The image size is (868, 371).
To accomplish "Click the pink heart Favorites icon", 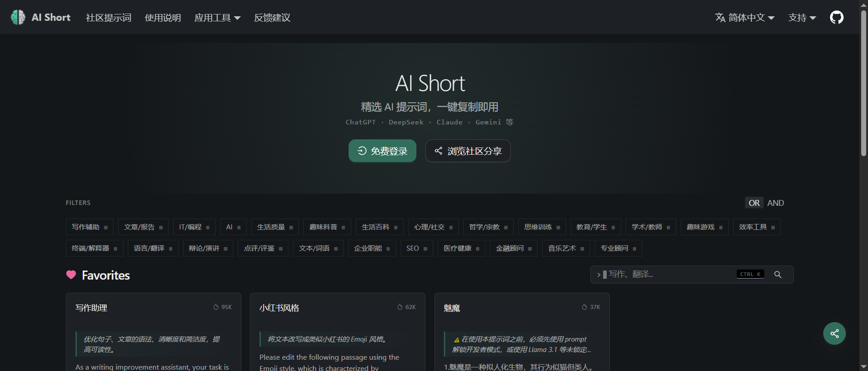I will [x=71, y=275].
